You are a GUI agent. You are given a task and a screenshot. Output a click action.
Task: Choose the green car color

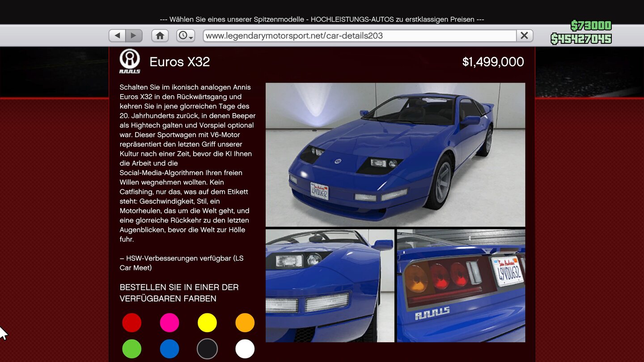[132, 349]
